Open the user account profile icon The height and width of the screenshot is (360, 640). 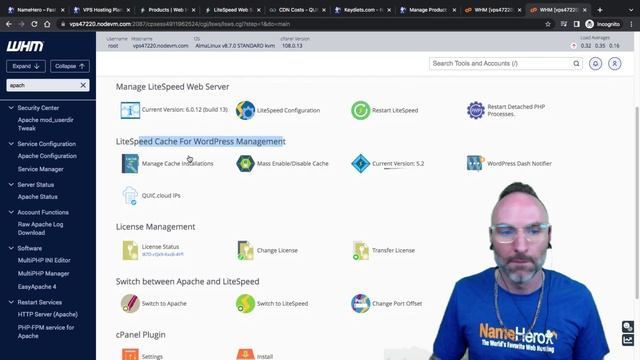(x=614, y=64)
